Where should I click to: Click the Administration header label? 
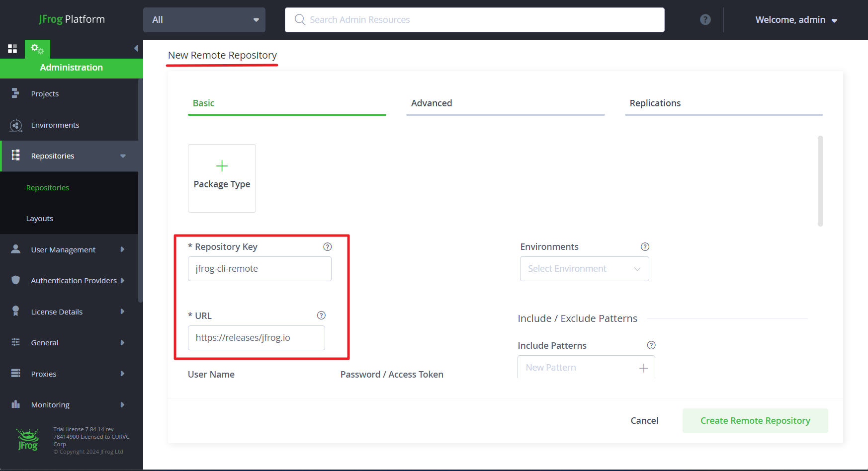pyautogui.click(x=72, y=68)
